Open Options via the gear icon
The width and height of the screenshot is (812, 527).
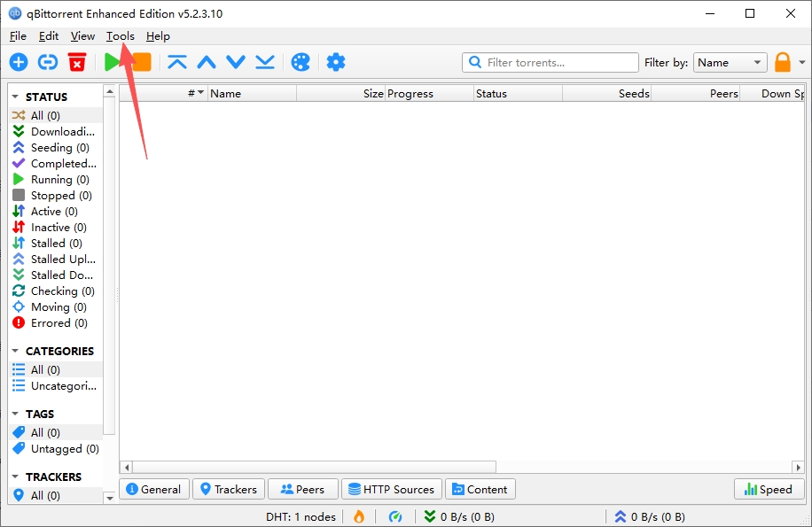336,63
